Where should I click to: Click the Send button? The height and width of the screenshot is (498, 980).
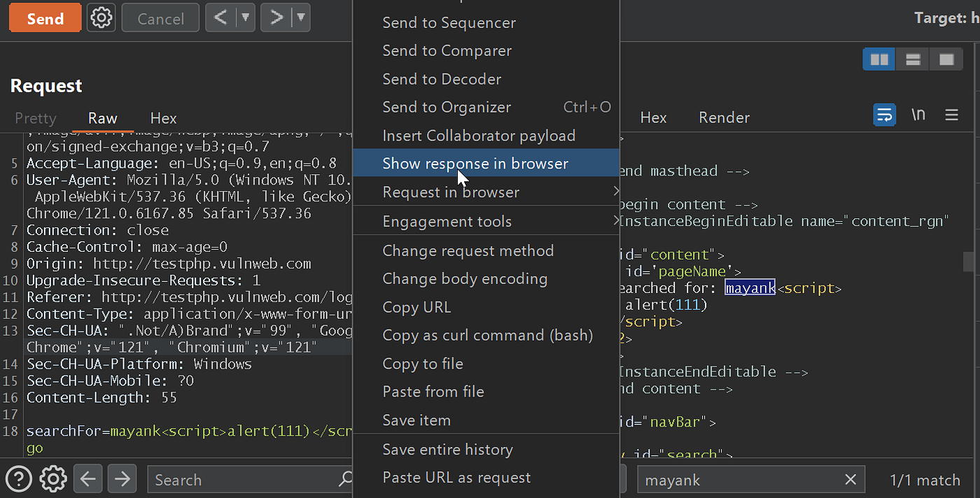(x=45, y=17)
